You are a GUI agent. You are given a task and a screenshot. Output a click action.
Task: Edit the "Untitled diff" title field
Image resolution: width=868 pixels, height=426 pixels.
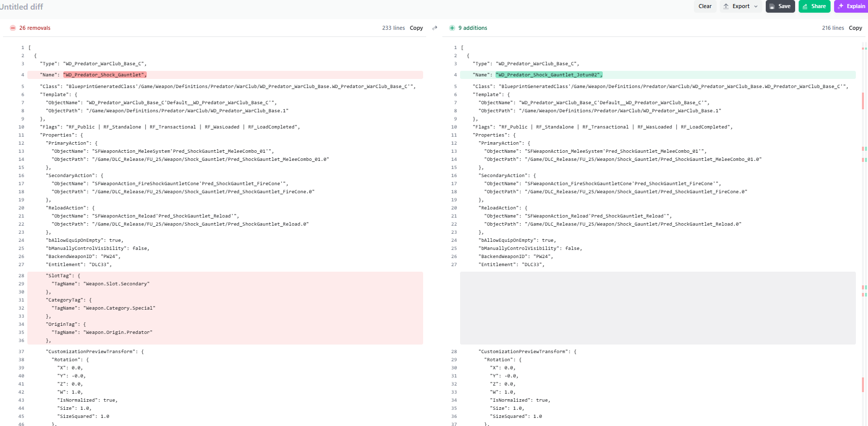(x=22, y=7)
